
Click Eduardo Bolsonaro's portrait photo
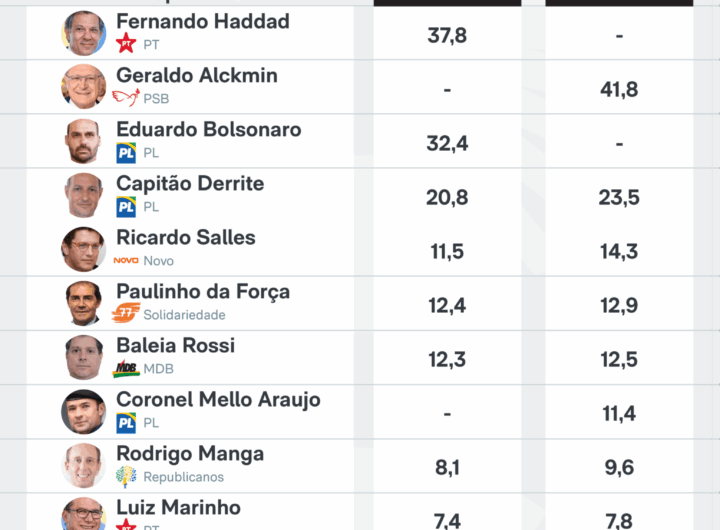[x=84, y=141]
